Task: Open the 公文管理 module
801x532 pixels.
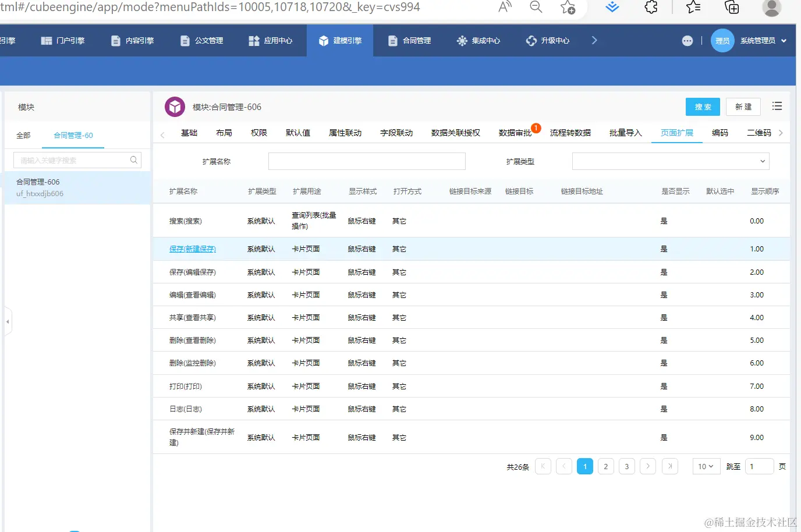Action: 202,41
